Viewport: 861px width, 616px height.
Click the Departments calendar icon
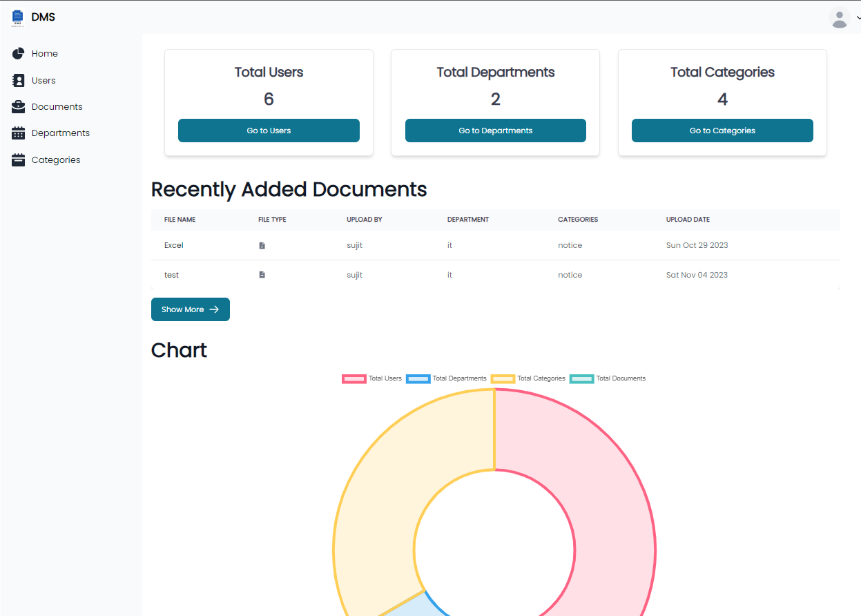[19, 133]
